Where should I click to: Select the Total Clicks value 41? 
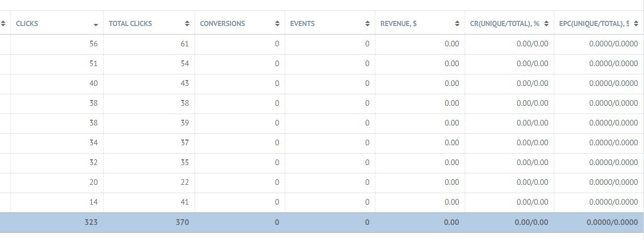click(185, 202)
